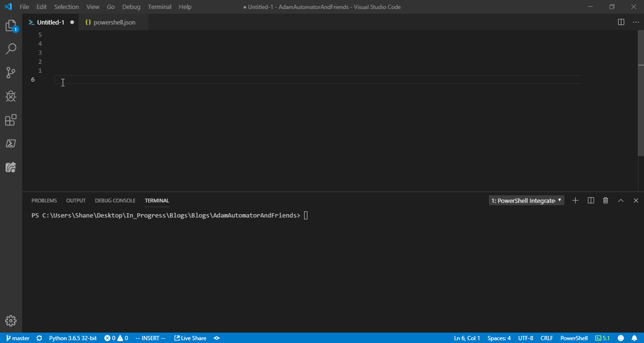Switch to the DEBUG CONSOLE tab
644x343 pixels.
pyautogui.click(x=115, y=201)
